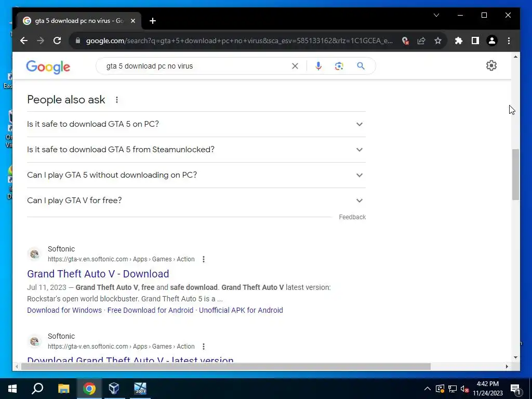Viewport: 532px width, 399px height.
Task: Clear the search box text
Action: [295, 66]
